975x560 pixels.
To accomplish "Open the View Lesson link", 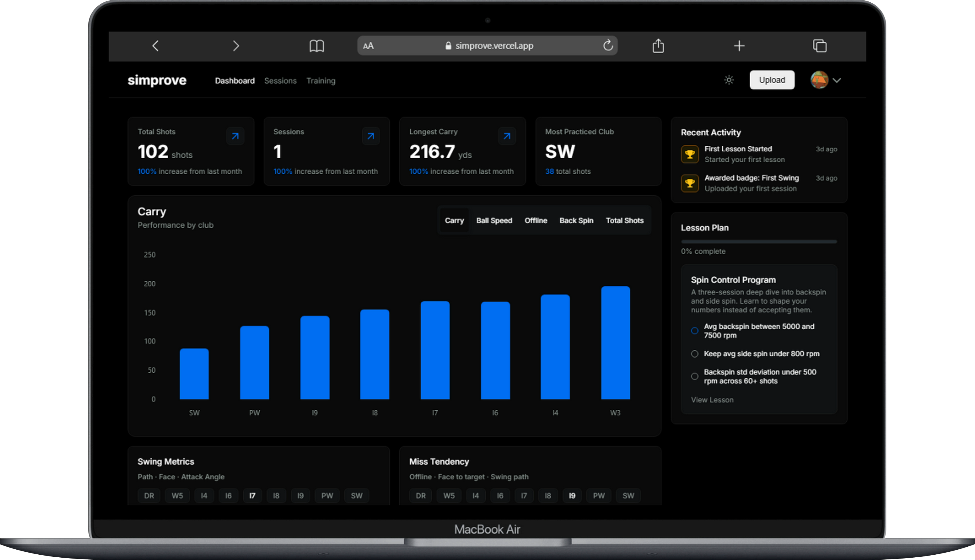I will (x=712, y=400).
